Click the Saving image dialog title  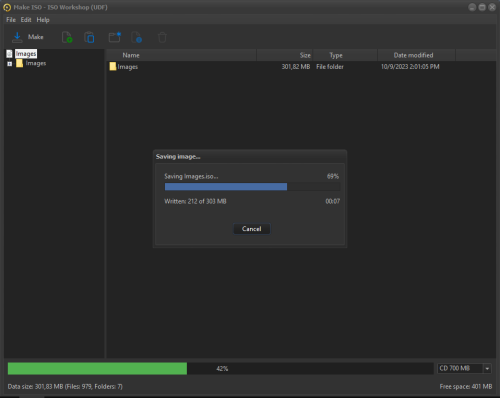pos(178,157)
